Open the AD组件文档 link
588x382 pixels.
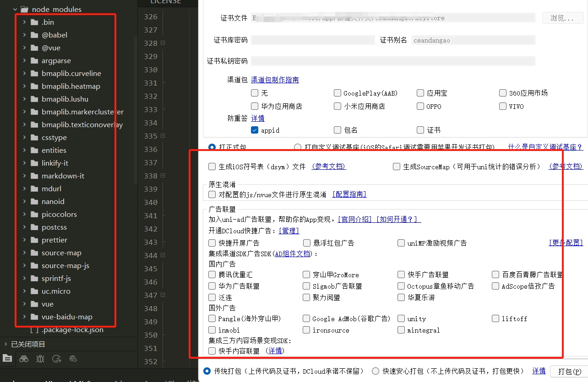pyautogui.click(x=293, y=253)
